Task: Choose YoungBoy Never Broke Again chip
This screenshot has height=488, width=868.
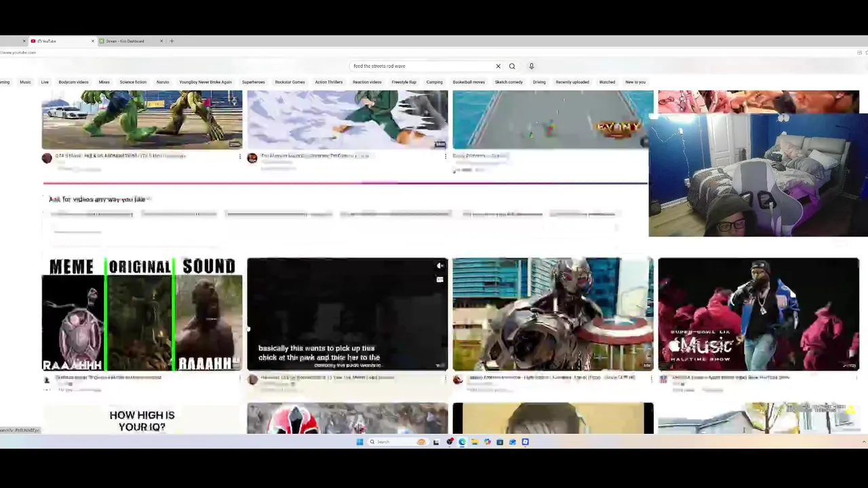Action: [205, 82]
